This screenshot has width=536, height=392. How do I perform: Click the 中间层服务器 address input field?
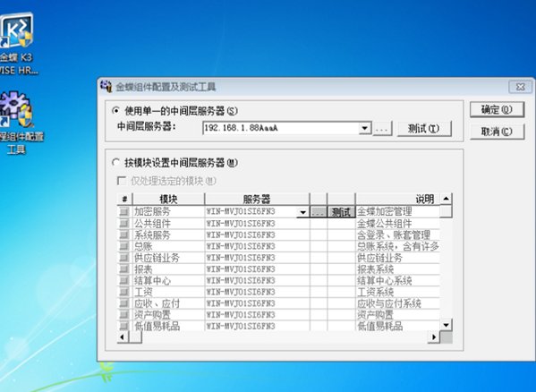[x=281, y=129]
